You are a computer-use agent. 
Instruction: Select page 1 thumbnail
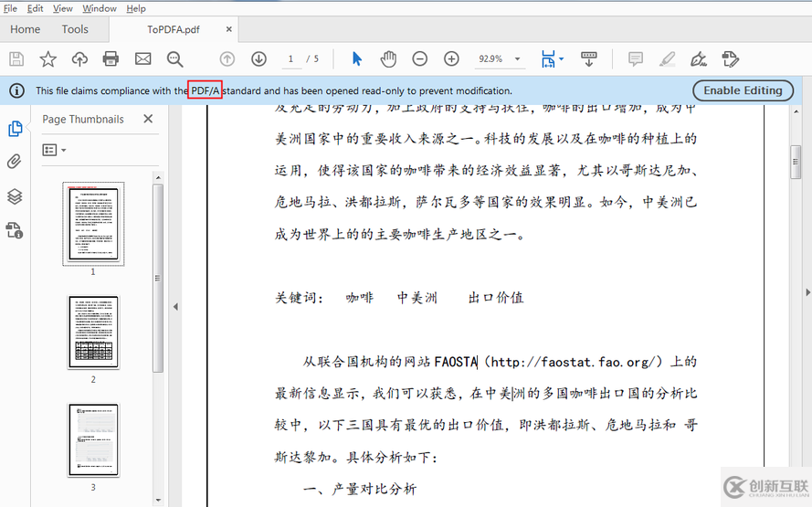(93, 224)
